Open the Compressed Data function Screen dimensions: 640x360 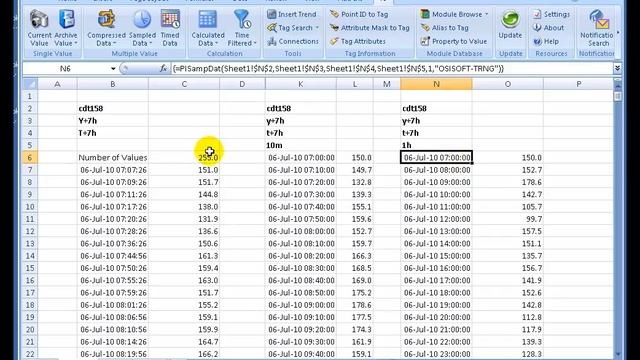[x=106, y=28]
